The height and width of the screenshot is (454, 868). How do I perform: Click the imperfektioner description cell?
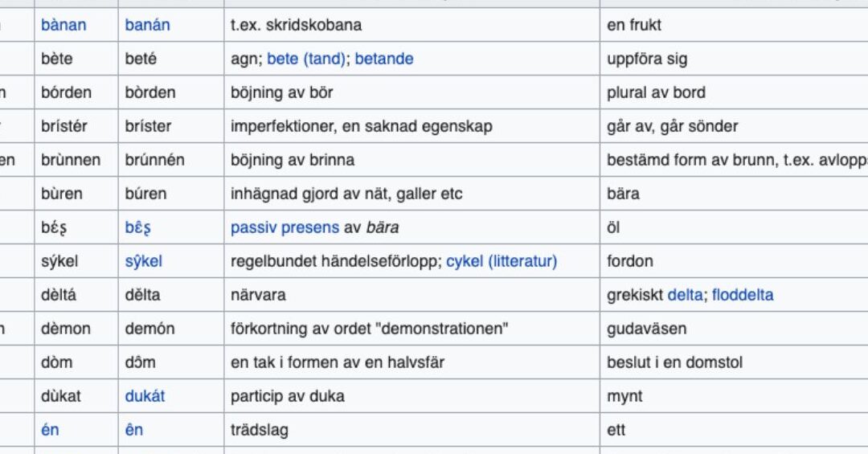click(x=411, y=126)
